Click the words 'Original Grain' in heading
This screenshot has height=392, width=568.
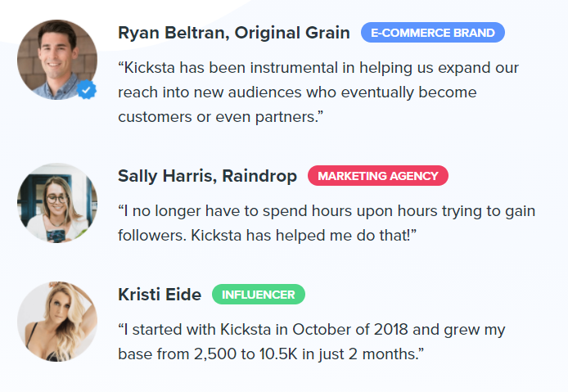point(292,33)
